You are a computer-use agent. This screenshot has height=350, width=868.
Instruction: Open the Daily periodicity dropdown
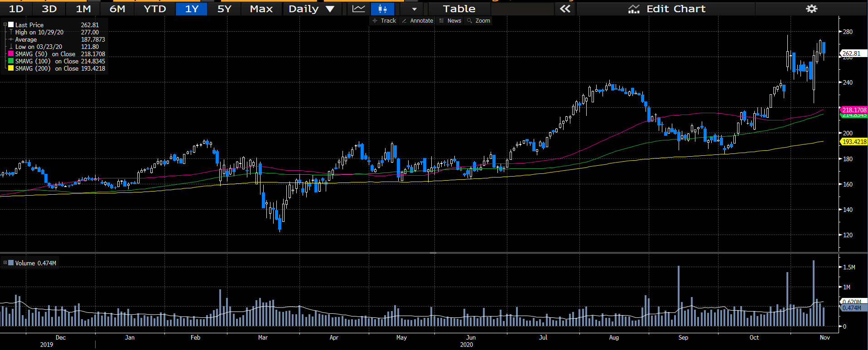312,9
